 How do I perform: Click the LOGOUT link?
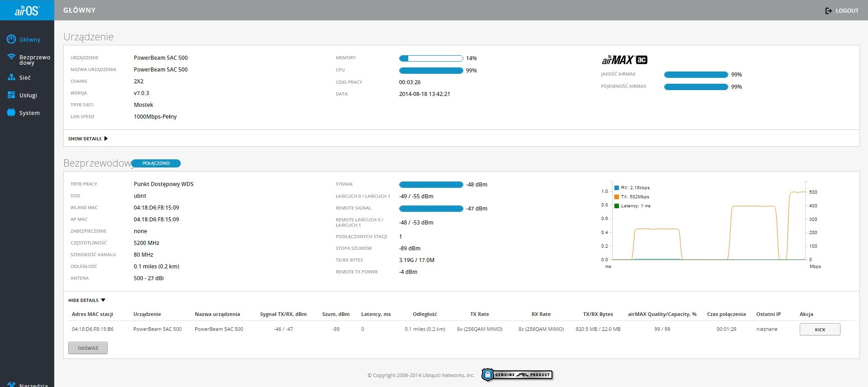tap(847, 10)
